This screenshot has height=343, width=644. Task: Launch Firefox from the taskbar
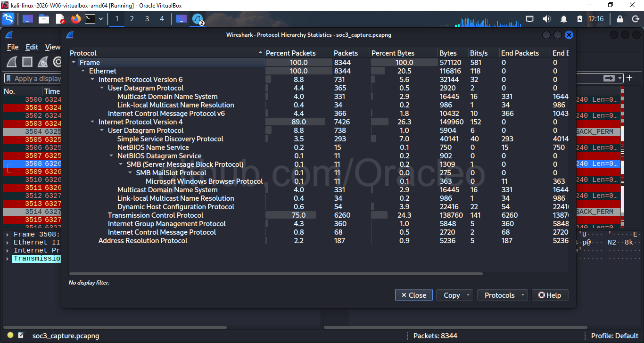tap(75, 19)
